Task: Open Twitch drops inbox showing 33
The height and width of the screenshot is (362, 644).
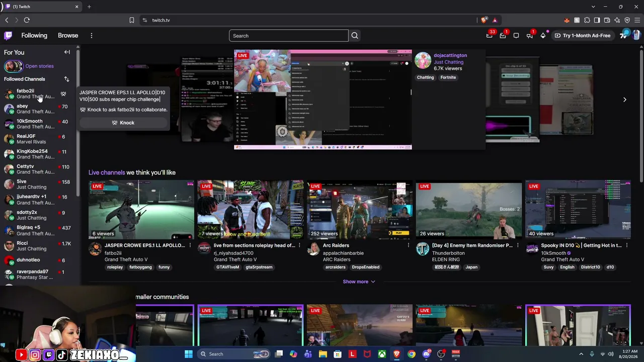Action: click(x=490, y=36)
